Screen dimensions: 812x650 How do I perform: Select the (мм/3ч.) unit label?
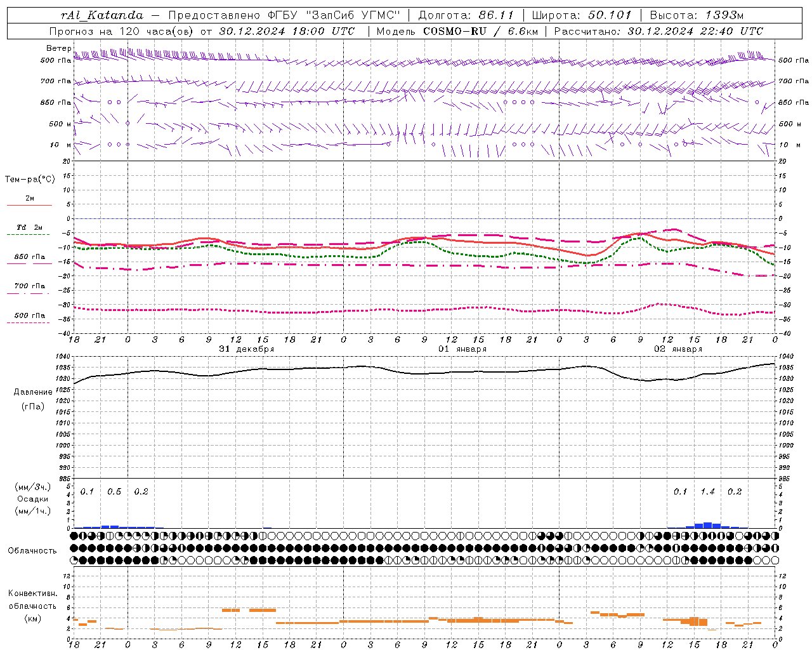[33, 487]
